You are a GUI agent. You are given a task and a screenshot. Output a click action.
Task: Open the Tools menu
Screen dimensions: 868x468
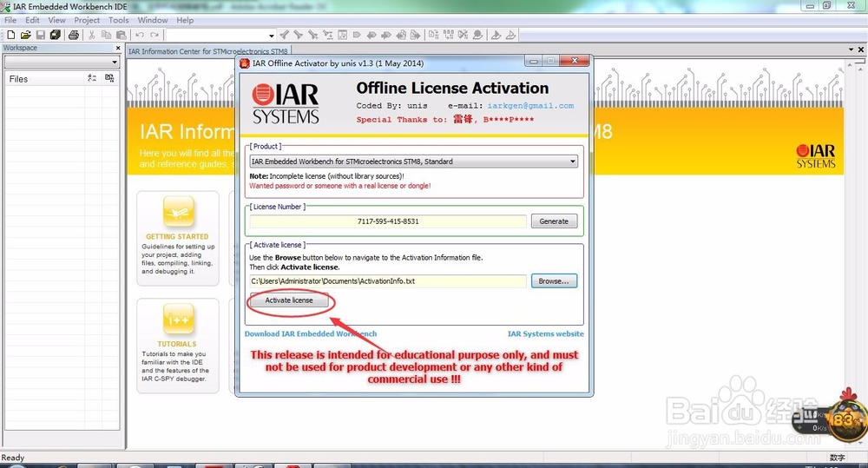click(118, 20)
